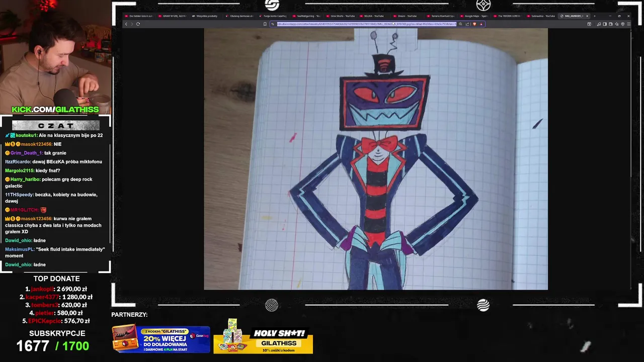This screenshot has width=644, height=362.
Task: Click the cdn.discordapp.com address bar
Action: coord(366,24)
